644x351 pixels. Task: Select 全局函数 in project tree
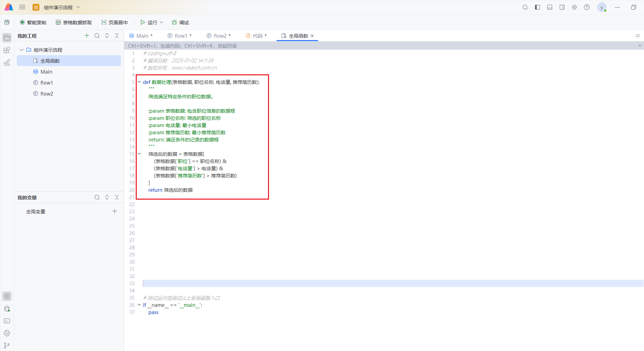[69, 61]
